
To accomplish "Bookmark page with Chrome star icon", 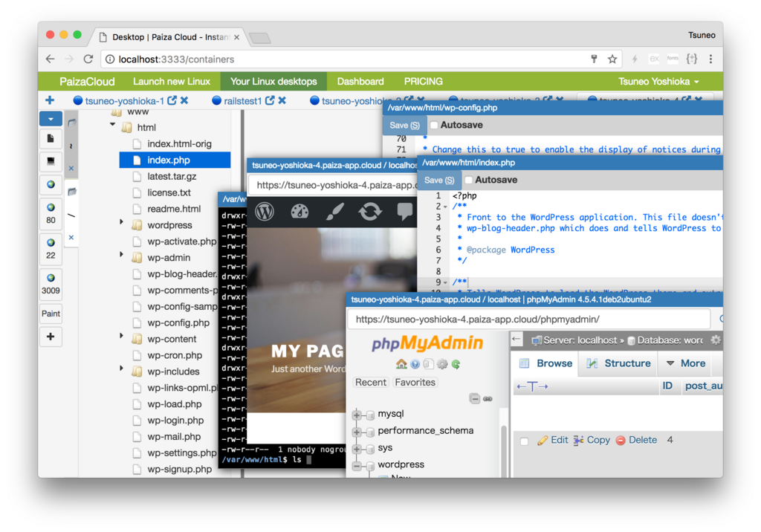I will (x=612, y=59).
